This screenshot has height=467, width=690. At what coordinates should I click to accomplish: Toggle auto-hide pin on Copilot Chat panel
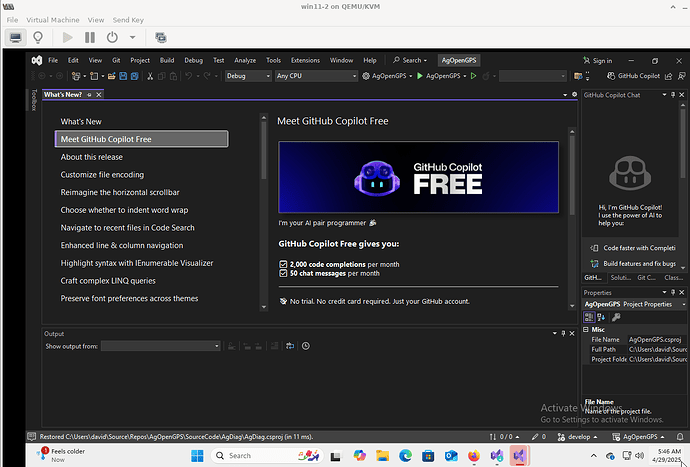(x=673, y=95)
